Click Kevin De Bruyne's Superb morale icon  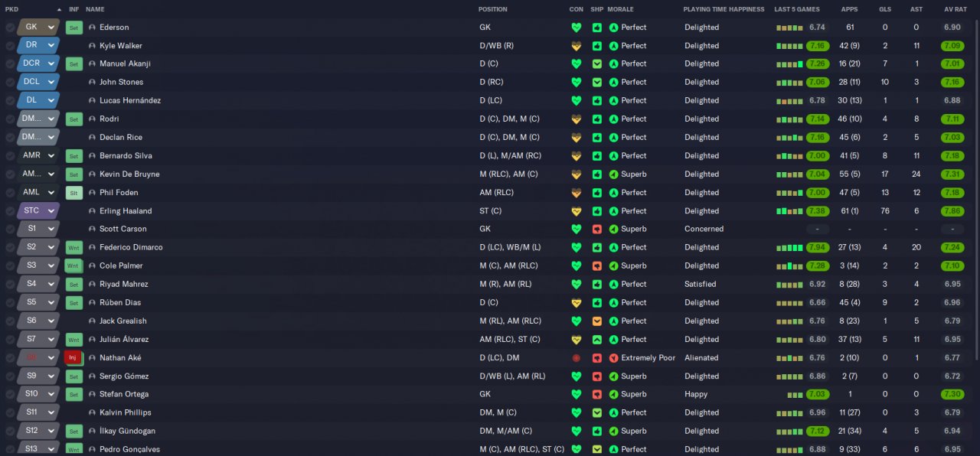(613, 174)
